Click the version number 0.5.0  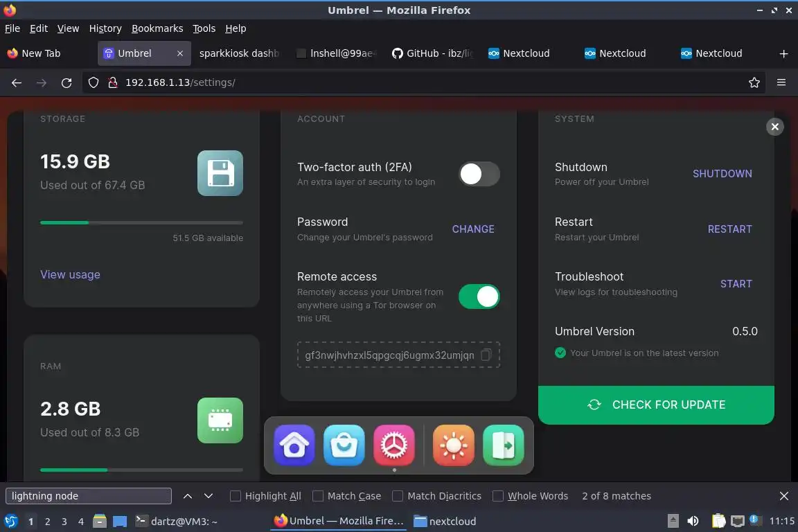(x=745, y=331)
